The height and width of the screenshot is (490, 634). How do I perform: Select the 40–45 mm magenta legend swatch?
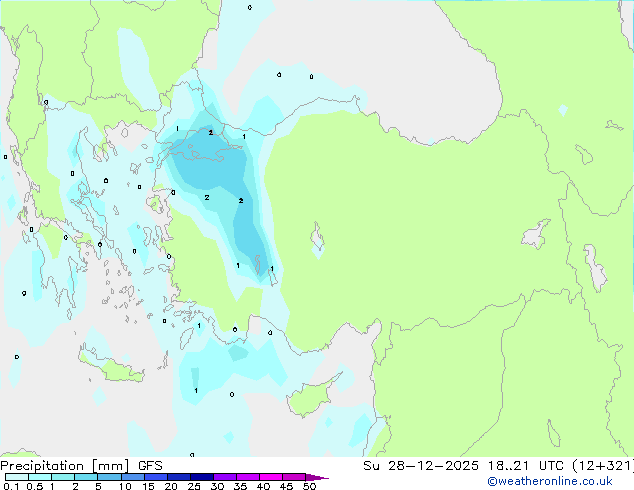click(271, 477)
